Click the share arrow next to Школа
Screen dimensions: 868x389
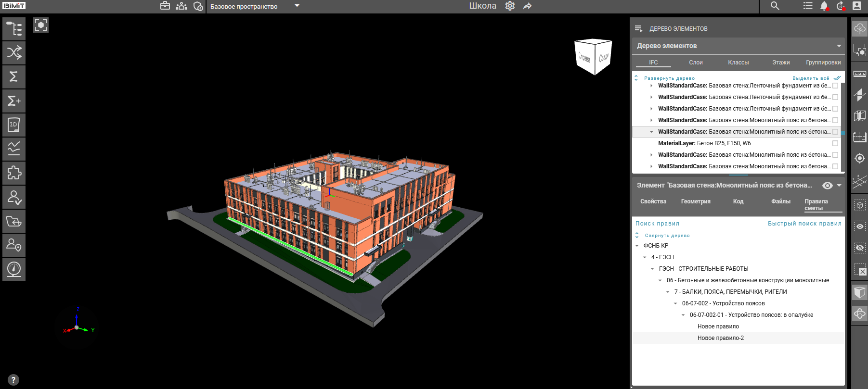click(528, 6)
